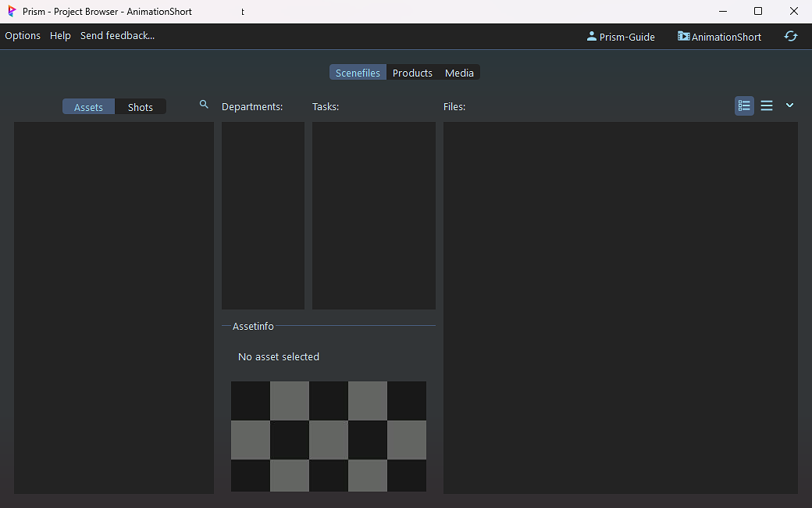Open the Send feedback menu item

[118, 36]
